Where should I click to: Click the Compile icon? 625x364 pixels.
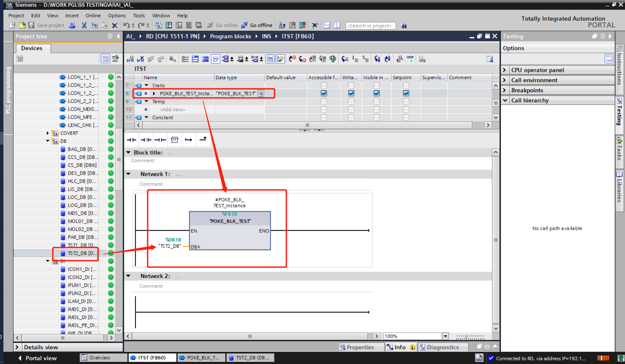tap(158, 25)
